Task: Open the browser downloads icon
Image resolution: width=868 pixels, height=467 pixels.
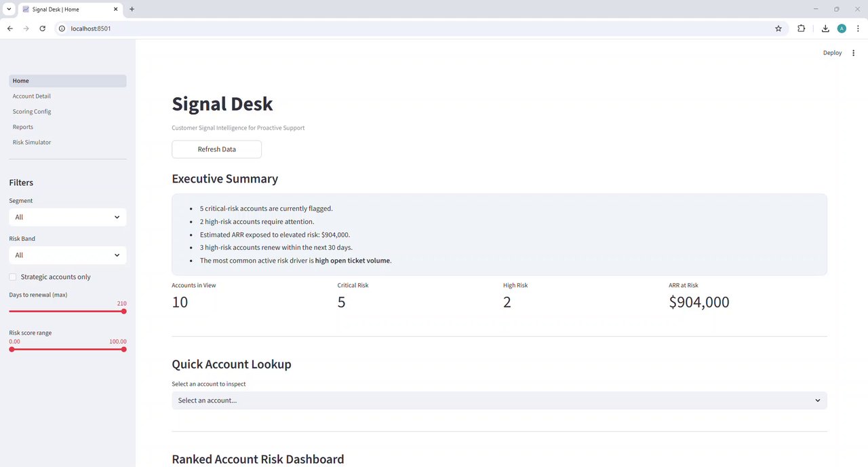Action: coord(825,29)
